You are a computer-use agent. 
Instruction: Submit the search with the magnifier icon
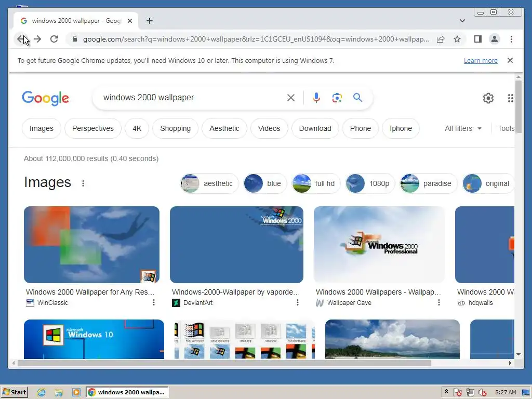(357, 98)
